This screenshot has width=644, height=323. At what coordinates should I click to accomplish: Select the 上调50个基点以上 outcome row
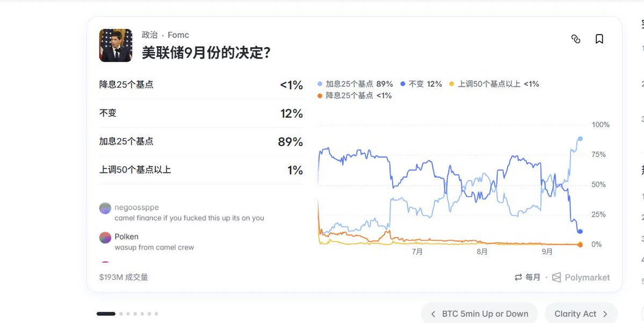click(x=201, y=170)
